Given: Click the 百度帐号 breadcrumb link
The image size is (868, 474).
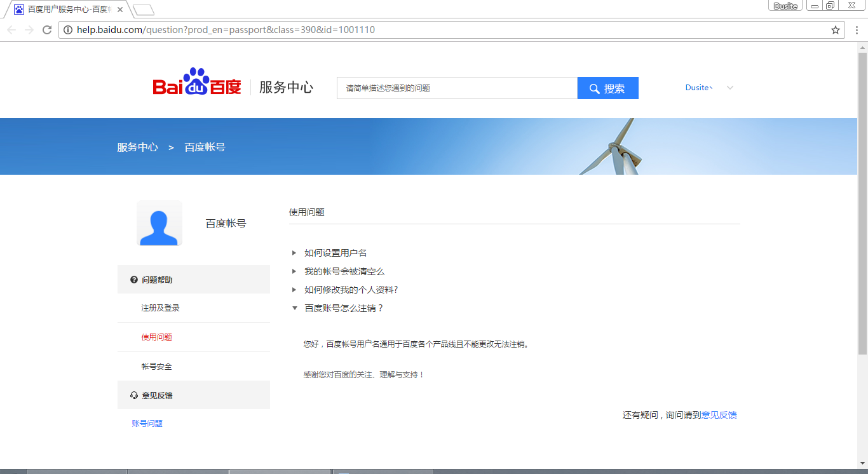Looking at the screenshot, I should (x=205, y=147).
